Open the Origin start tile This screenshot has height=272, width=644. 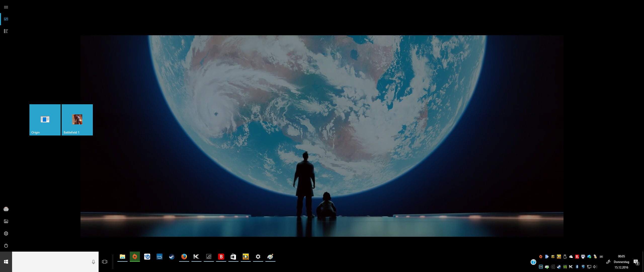(45, 120)
